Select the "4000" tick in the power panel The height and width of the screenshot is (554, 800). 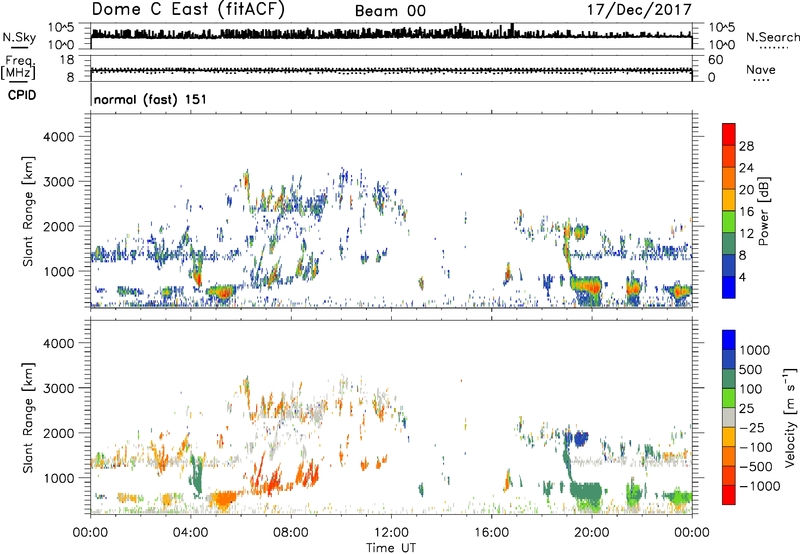(x=58, y=137)
